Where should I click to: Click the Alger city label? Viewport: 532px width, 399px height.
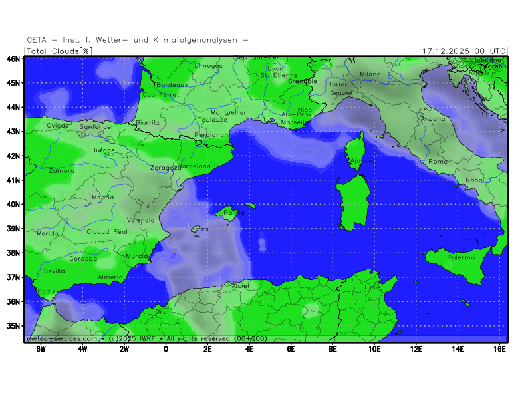(x=241, y=286)
